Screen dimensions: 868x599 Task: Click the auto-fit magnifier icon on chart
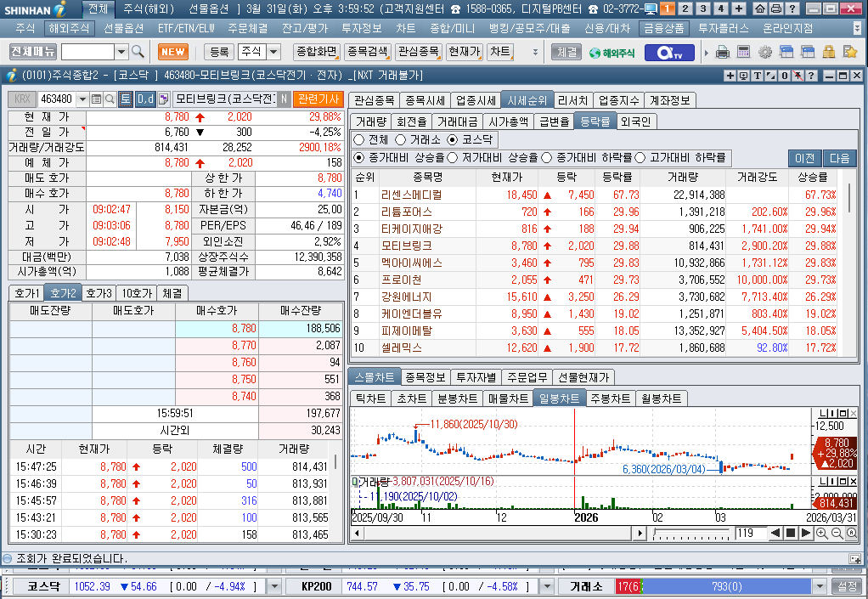[852, 533]
